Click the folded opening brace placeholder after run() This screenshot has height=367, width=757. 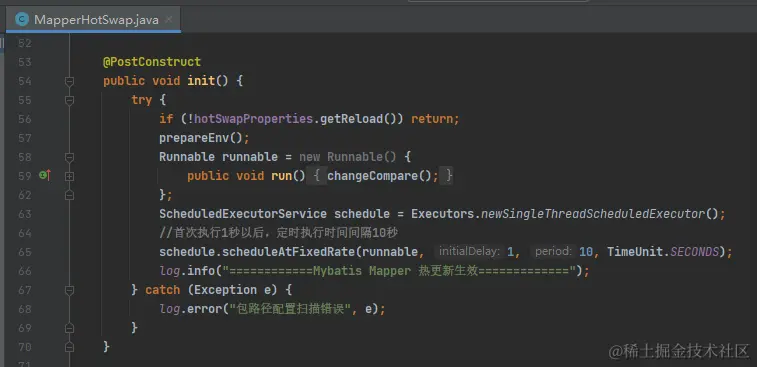click(x=317, y=176)
